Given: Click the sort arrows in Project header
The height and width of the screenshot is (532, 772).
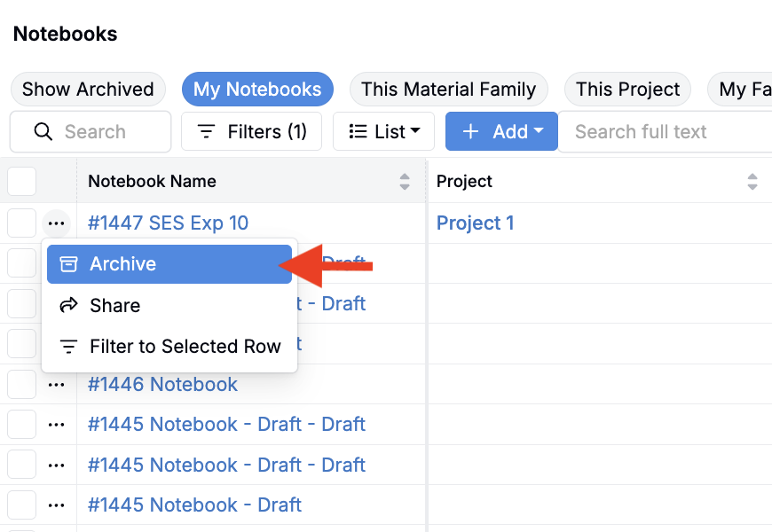Looking at the screenshot, I should point(752,182).
